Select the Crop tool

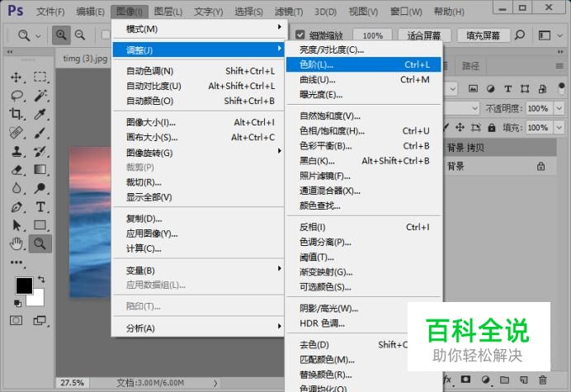pos(16,114)
